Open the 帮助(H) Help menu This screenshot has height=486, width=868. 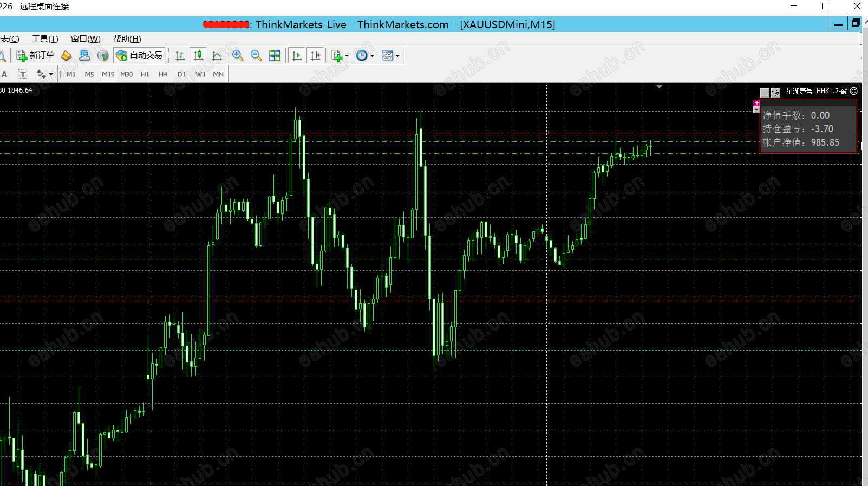(x=127, y=39)
